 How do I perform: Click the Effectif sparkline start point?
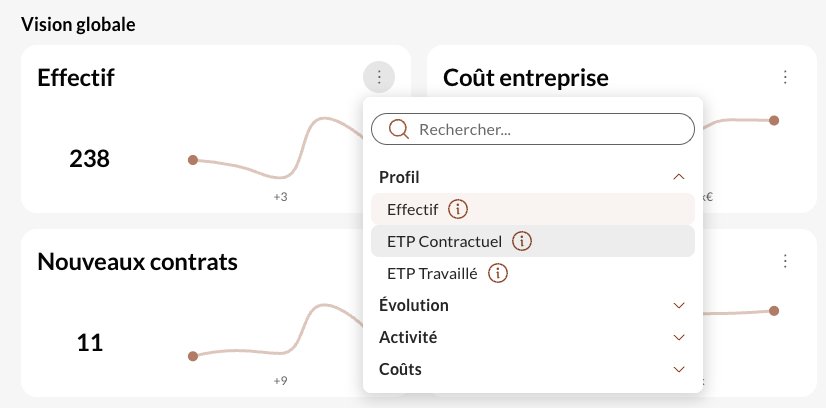pyautogui.click(x=193, y=160)
